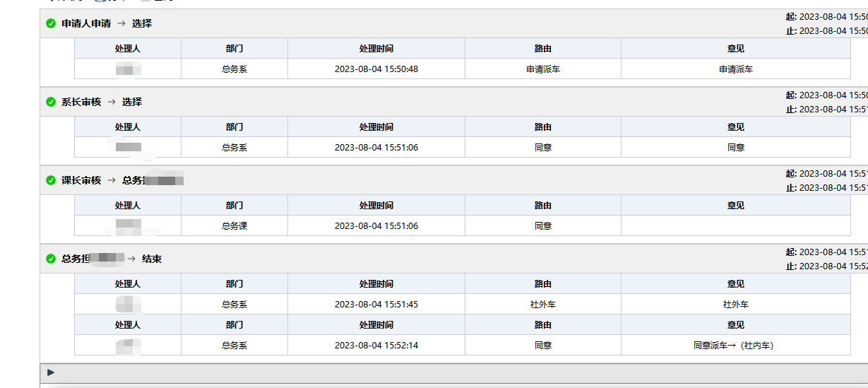Expand the collapsed triangle row at bottom
This screenshot has width=868, height=388.
point(51,372)
